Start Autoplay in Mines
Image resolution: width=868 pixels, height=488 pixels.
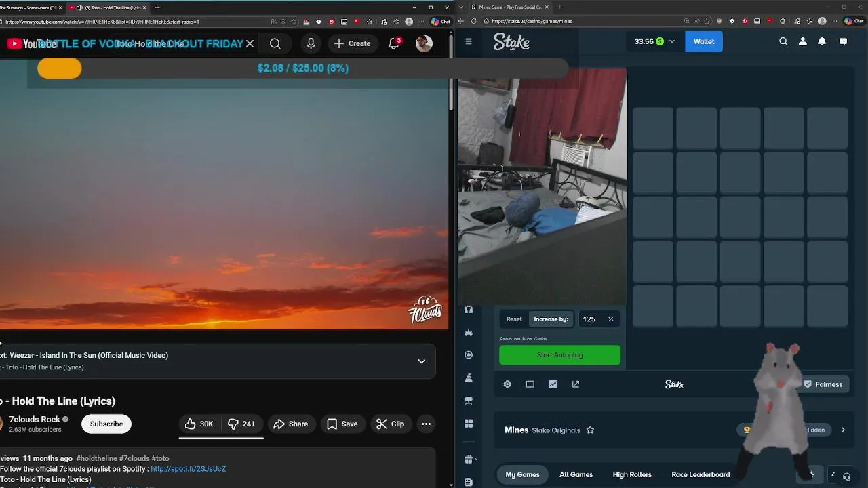[559, 355]
